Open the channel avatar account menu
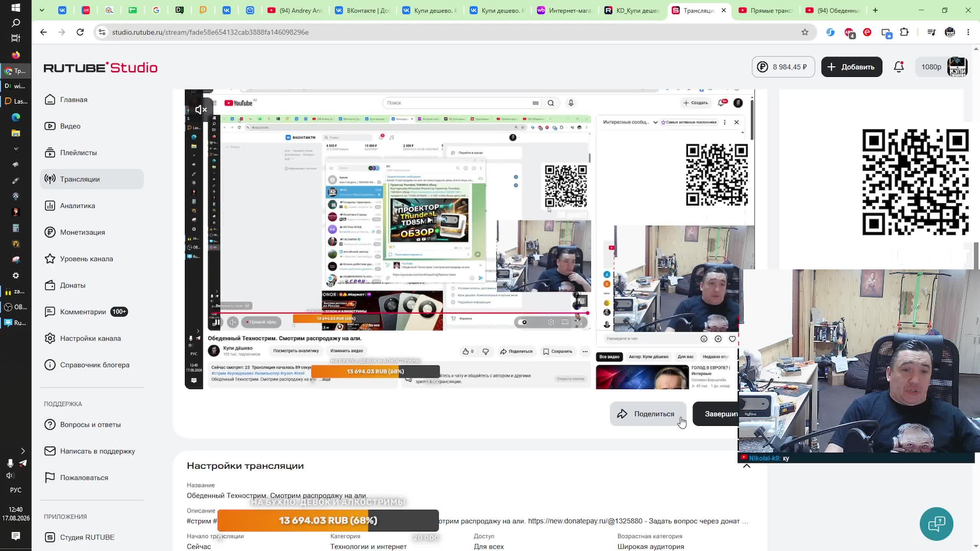Image resolution: width=980 pixels, height=551 pixels. click(x=957, y=67)
